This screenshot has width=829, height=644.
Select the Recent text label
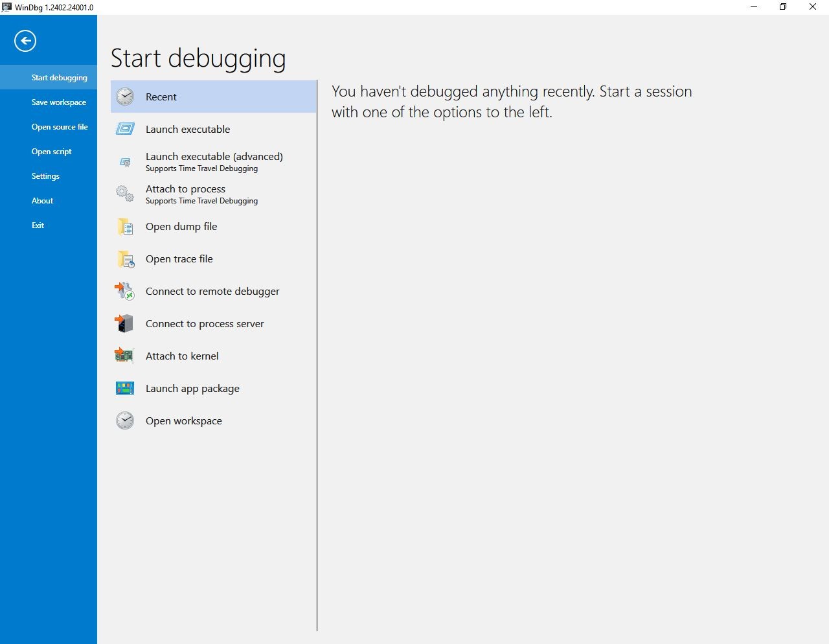click(x=161, y=97)
